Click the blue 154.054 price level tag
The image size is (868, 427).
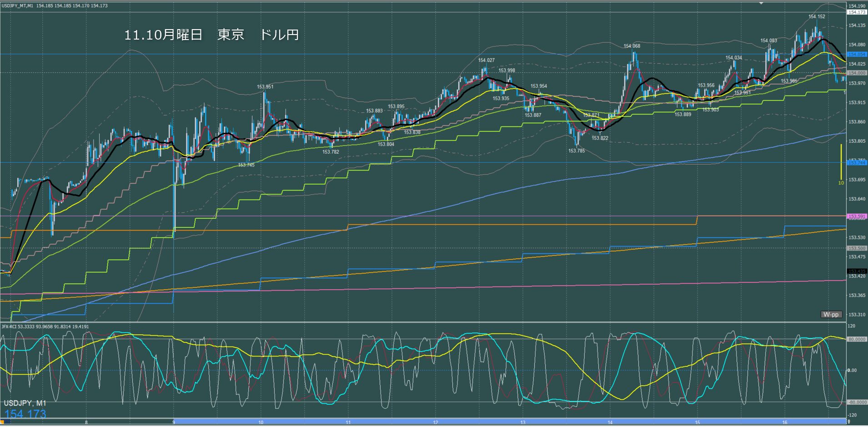[857, 54]
